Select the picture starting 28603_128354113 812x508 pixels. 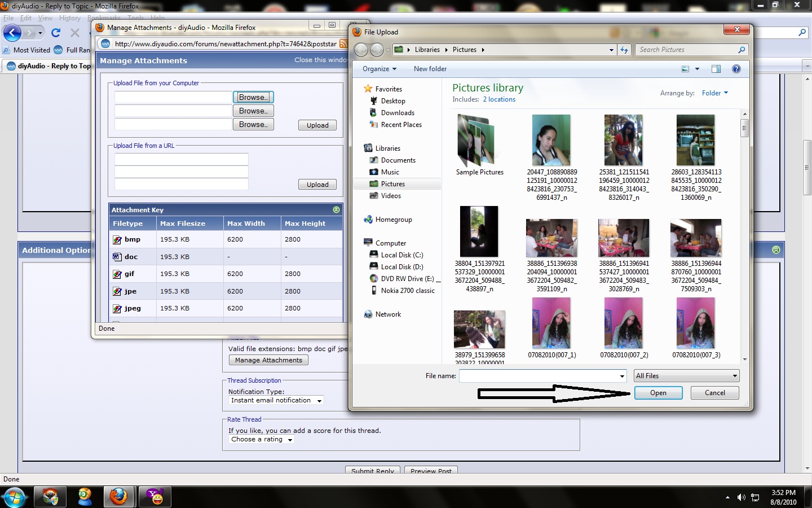point(696,157)
